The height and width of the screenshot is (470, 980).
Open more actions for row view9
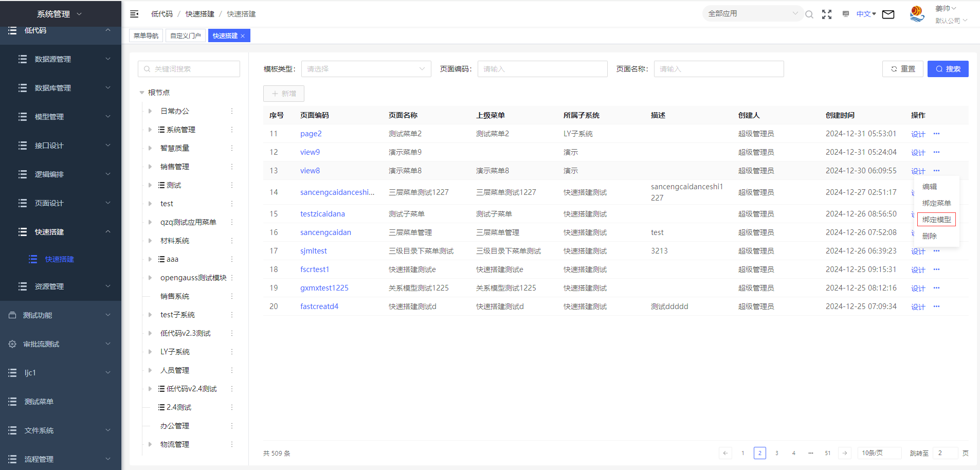pyautogui.click(x=936, y=152)
